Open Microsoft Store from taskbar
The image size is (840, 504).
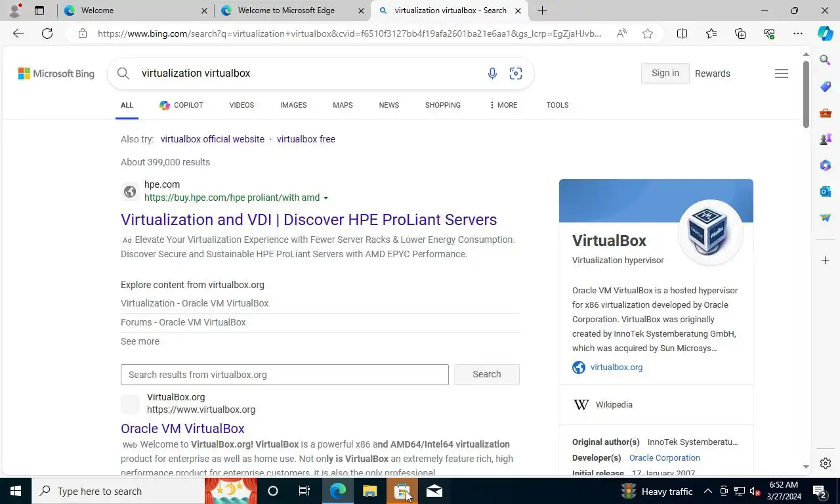pyautogui.click(x=402, y=491)
